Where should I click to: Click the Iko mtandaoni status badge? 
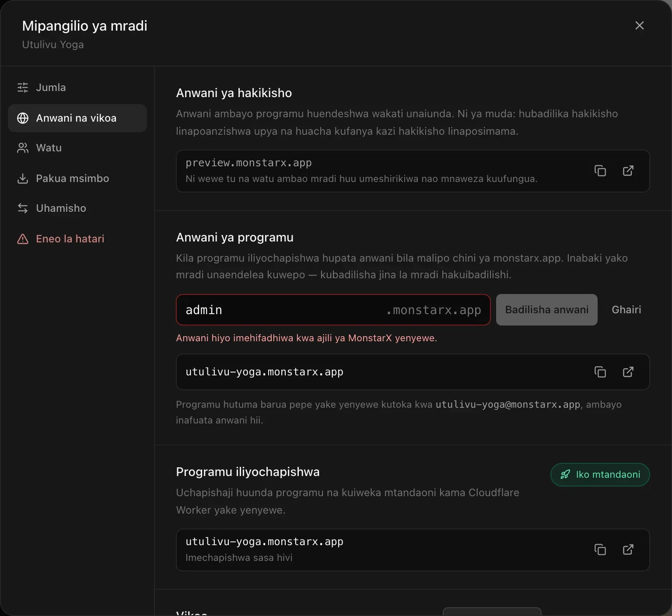(600, 475)
